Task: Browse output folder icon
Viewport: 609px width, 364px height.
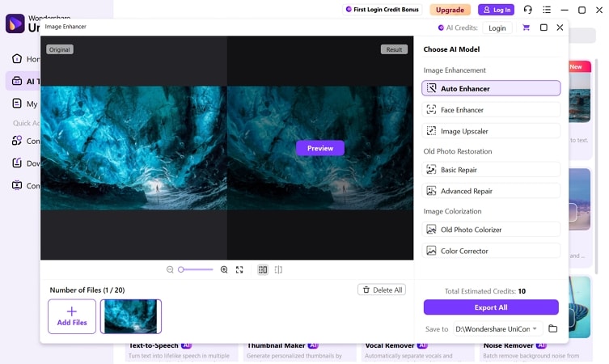Action: [x=552, y=328]
